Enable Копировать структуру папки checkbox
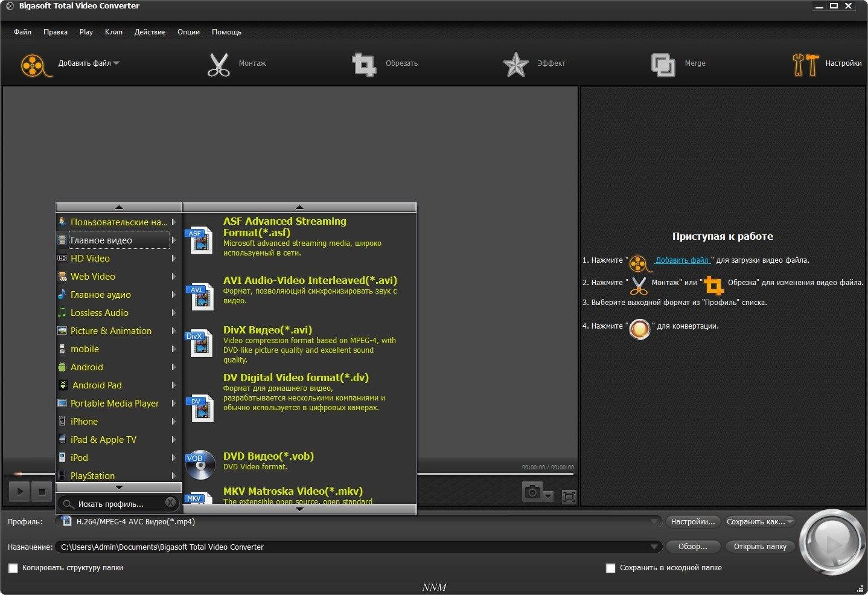The height and width of the screenshot is (595, 868). (x=13, y=568)
